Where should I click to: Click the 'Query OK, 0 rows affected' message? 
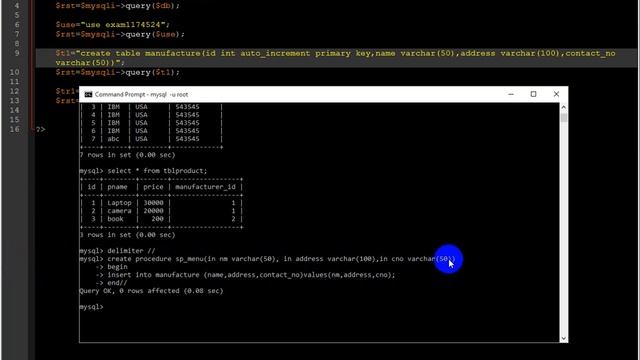pos(151,291)
